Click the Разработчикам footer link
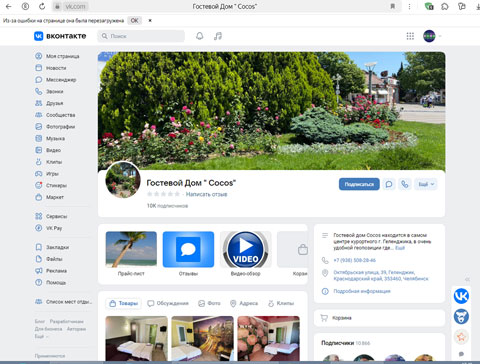The image size is (480, 364). (x=67, y=321)
